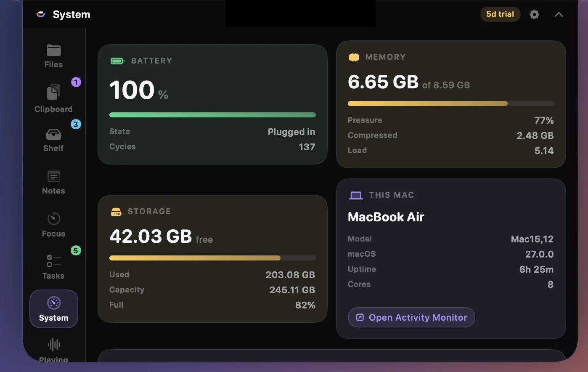
Task: Click the MacBook Air device name
Action: point(386,217)
